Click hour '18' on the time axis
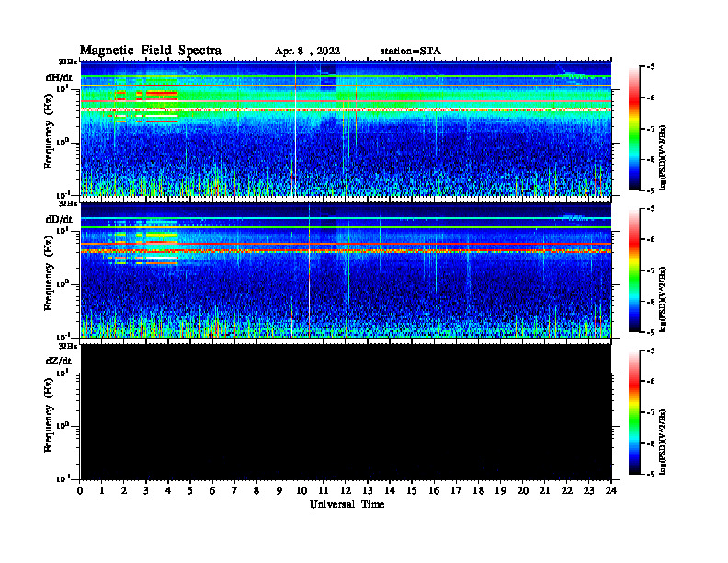 [x=478, y=491]
